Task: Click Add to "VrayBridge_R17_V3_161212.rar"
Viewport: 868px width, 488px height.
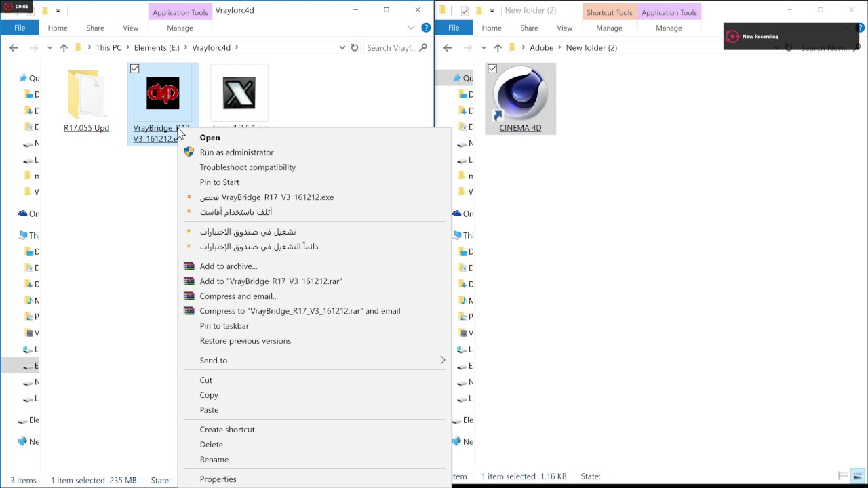Action: click(x=271, y=281)
